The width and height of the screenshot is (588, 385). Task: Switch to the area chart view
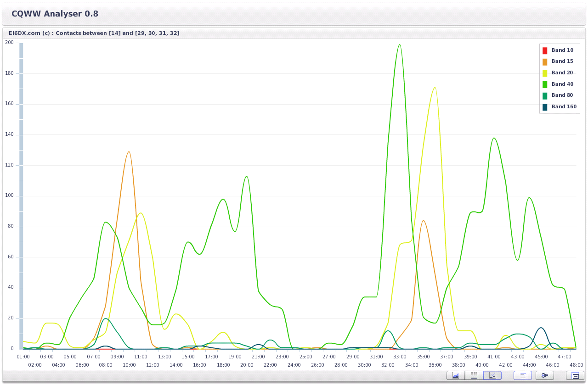click(x=455, y=375)
